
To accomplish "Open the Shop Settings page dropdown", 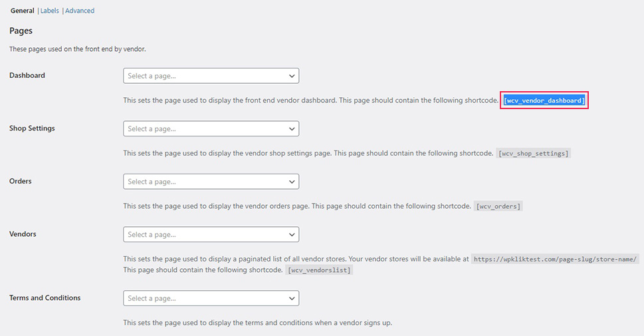I will pos(211,128).
